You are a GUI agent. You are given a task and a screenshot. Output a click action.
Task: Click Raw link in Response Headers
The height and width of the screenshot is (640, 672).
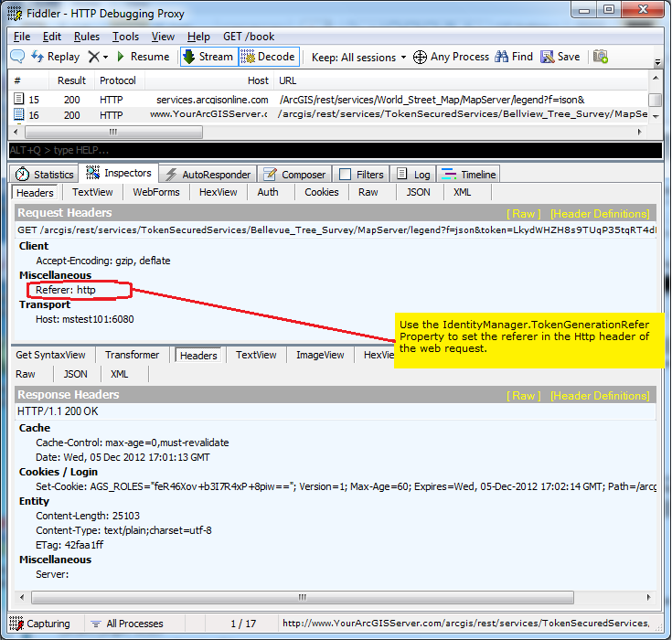pos(523,396)
